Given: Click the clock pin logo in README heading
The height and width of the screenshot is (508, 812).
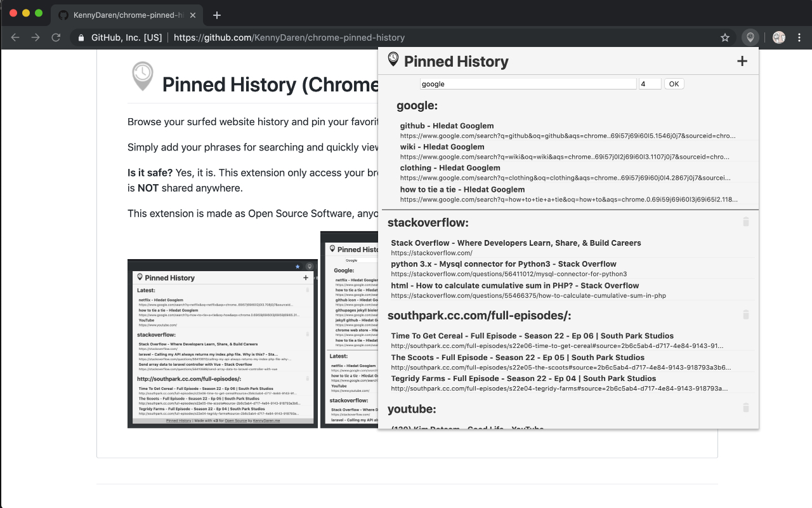Looking at the screenshot, I should click(143, 76).
